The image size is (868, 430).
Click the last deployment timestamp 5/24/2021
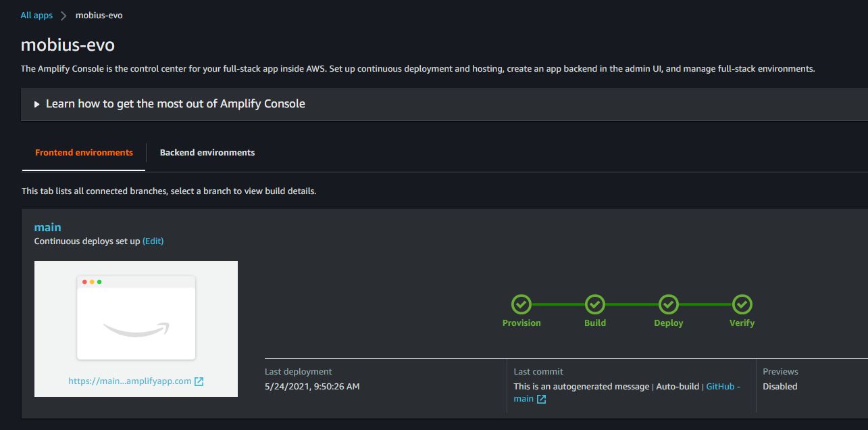pos(312,387)
